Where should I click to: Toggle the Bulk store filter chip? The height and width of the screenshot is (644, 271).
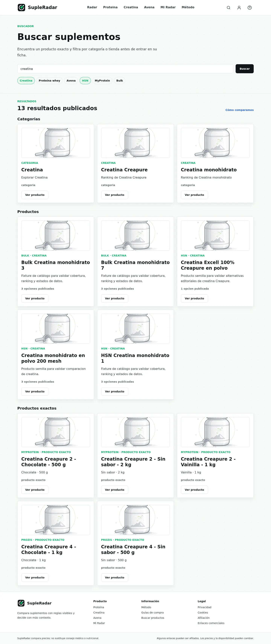(120, 81)
